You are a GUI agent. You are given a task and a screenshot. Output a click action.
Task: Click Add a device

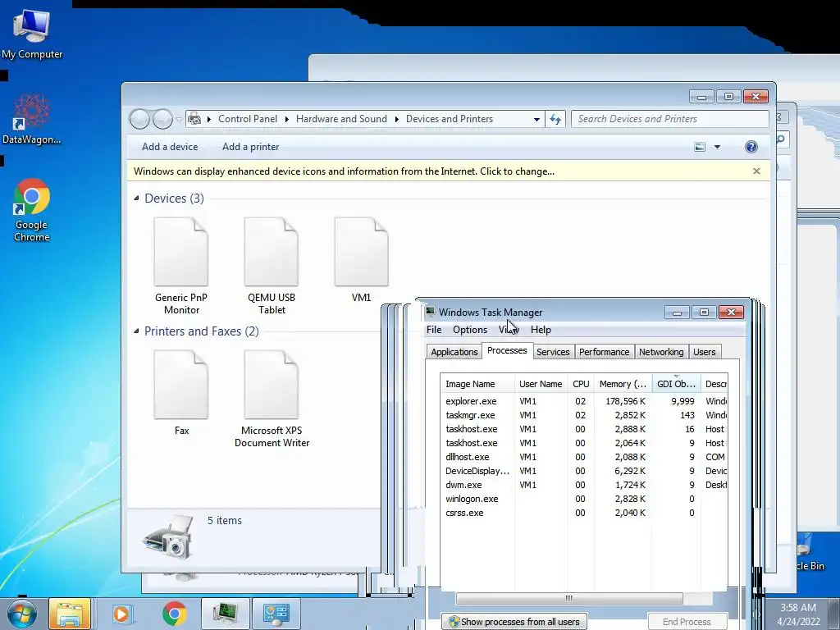[170, 147]
